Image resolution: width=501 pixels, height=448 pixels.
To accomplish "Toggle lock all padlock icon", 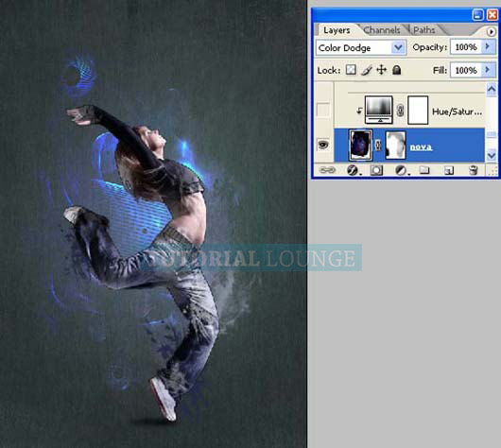I will tap(396, 70).
